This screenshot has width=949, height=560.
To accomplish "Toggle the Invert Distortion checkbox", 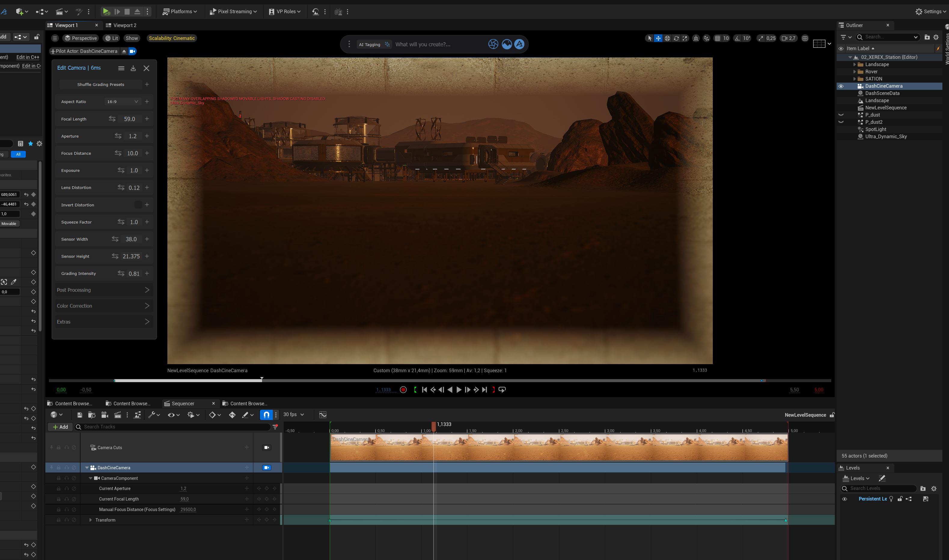I will (138, 205).
